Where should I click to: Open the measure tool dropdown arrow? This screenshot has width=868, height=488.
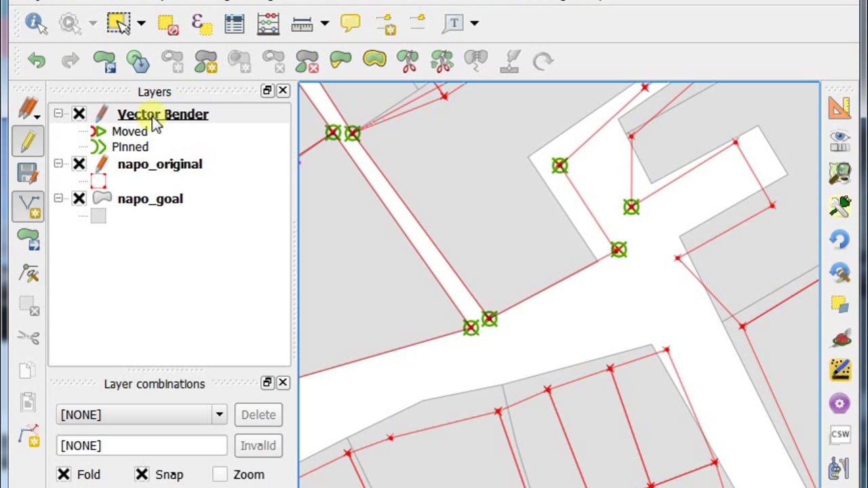click(x=325, y=24)
